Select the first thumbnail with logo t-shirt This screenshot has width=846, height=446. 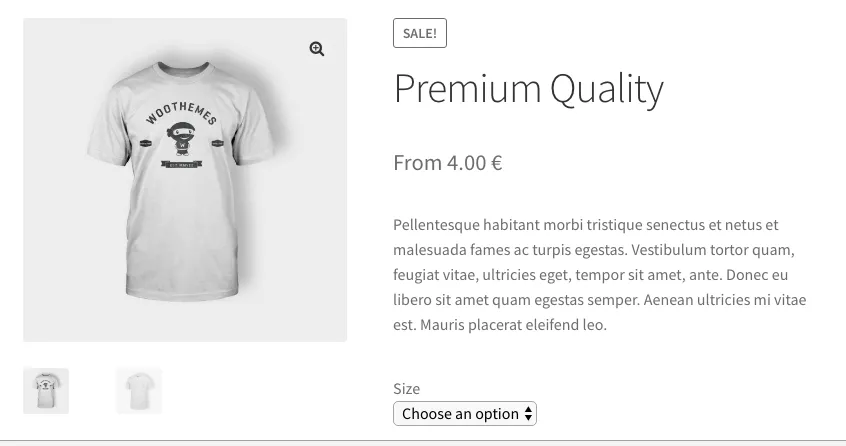point(46,391)
